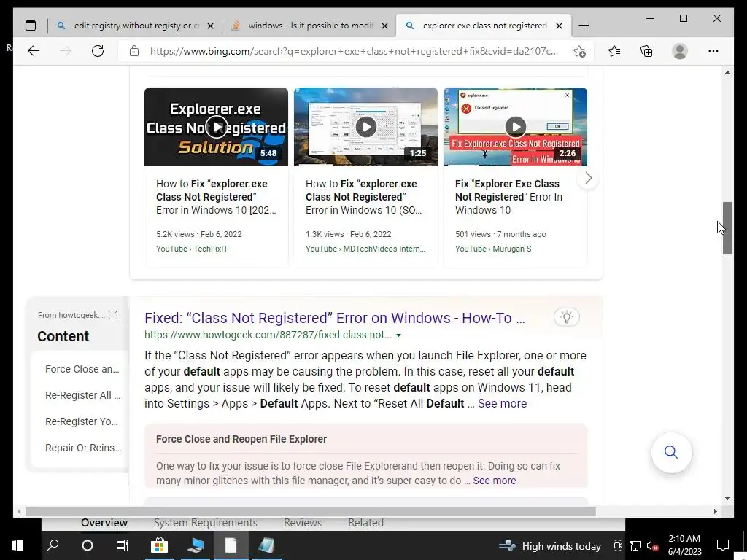Open Settings and more ellipsis menu

(713, 51)
